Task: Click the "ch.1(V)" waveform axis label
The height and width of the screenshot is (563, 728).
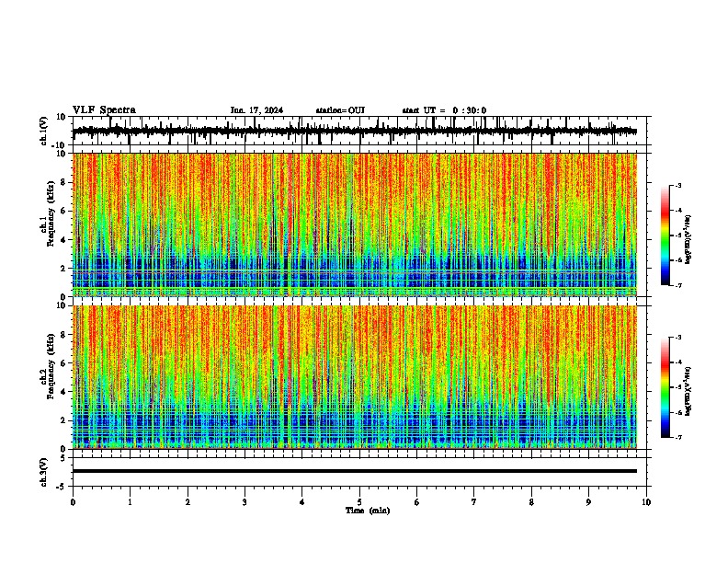Action: coord(44,131)
